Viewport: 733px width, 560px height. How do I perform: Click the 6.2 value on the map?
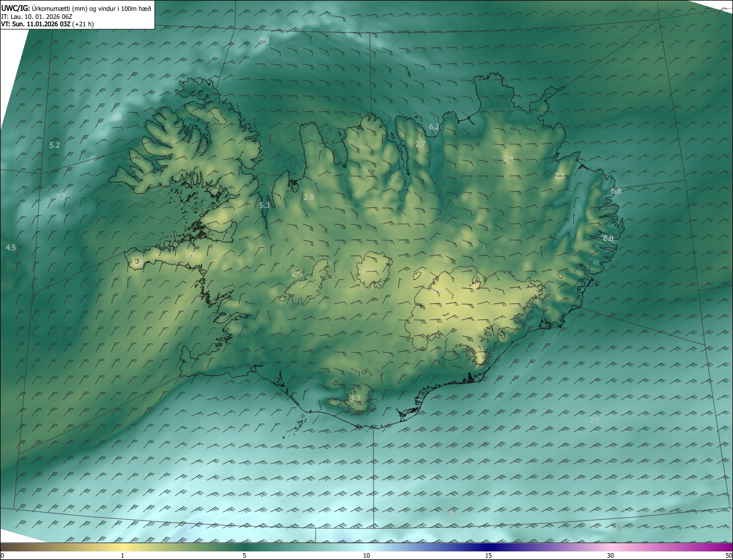pos(434,127)
